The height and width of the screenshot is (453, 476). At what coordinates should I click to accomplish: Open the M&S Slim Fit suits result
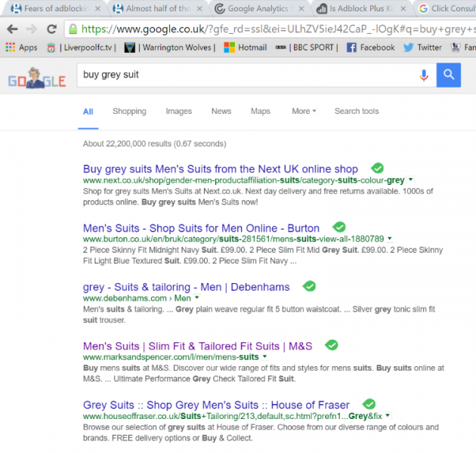pos(198,346)
